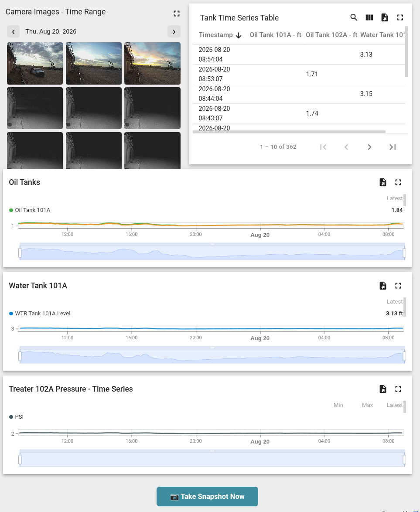Expand Water Tank 101A chart to fullscreen

click(398, 286)
